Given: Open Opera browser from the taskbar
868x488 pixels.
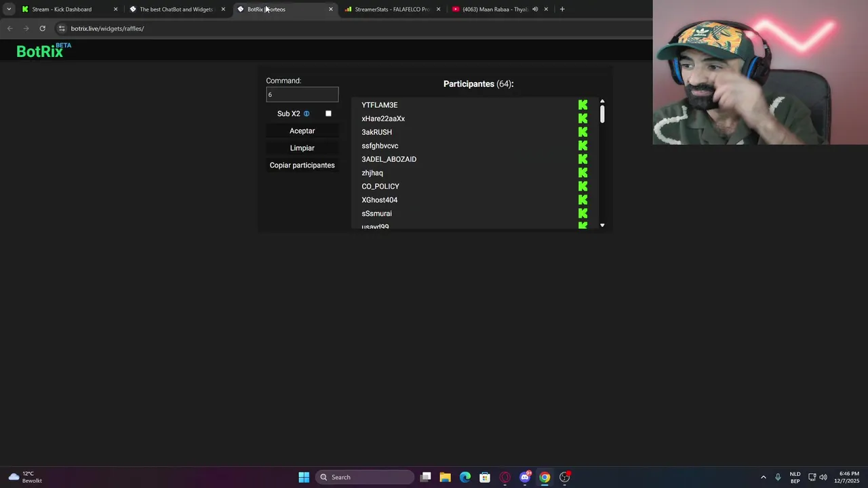Looking at the screenshot, I should click(505, 477).
